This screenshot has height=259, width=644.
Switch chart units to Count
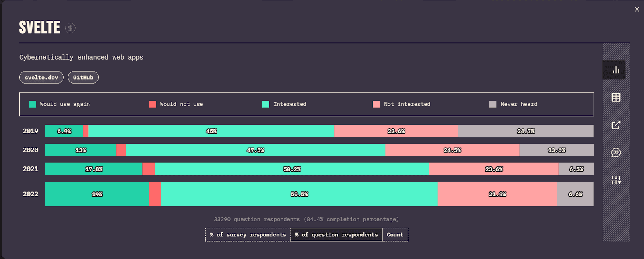[x=395, y=235]
